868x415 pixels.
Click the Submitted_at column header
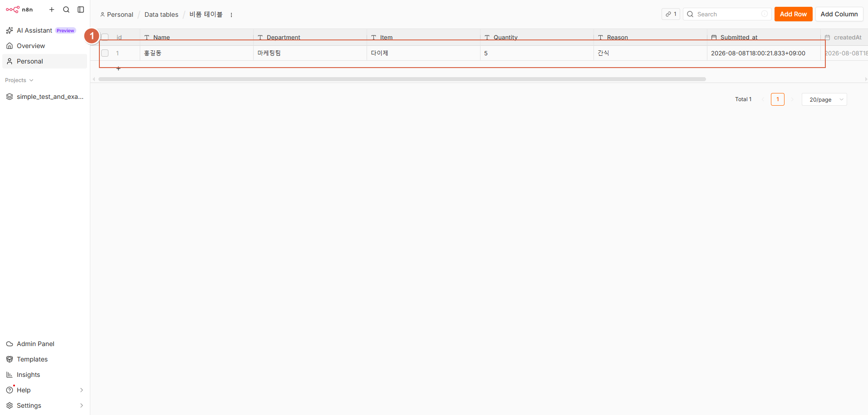pos(764,37)
